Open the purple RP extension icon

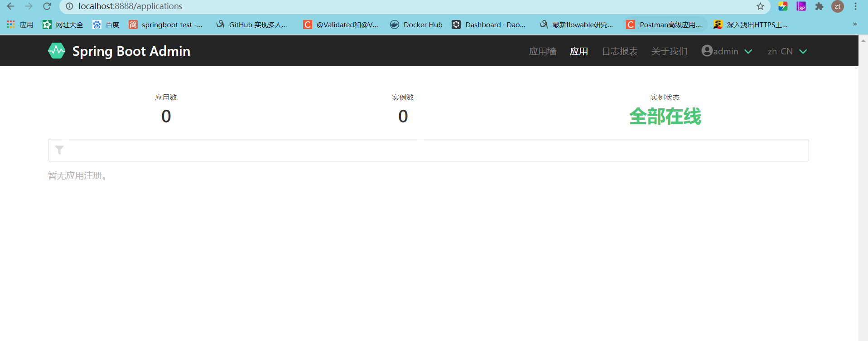(801, 6)
